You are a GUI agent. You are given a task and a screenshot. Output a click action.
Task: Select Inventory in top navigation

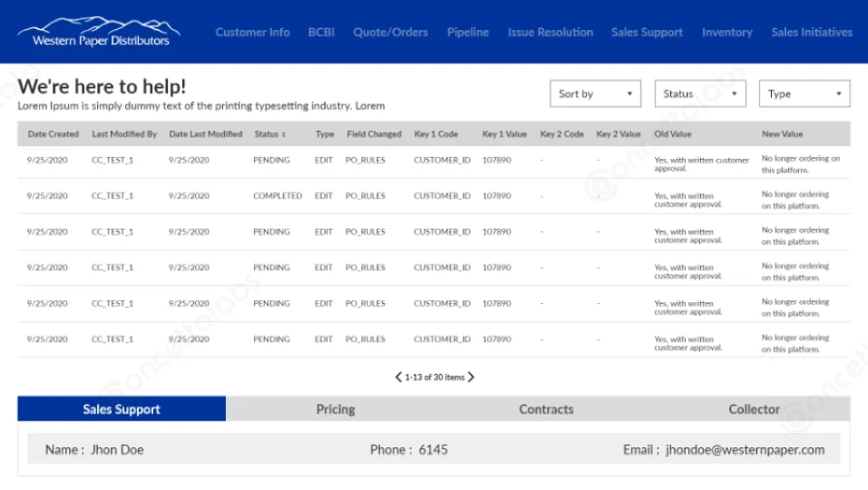coord(727,32)
